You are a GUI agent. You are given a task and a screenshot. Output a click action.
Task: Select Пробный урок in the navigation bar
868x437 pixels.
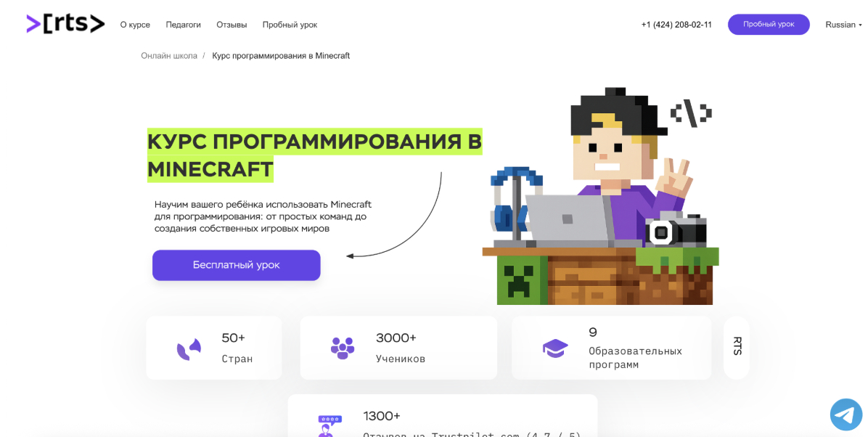290,25
